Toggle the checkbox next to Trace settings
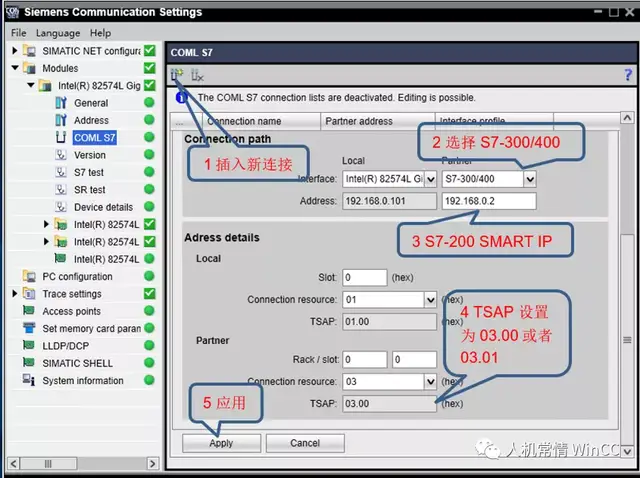 pyautogui.click(x=149, y=294)
